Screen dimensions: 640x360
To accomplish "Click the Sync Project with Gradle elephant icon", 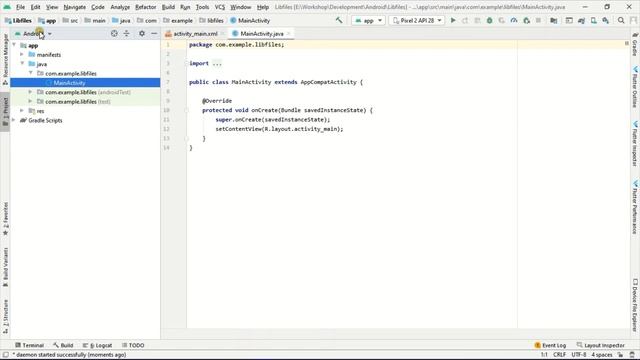I will coord(581,20).
